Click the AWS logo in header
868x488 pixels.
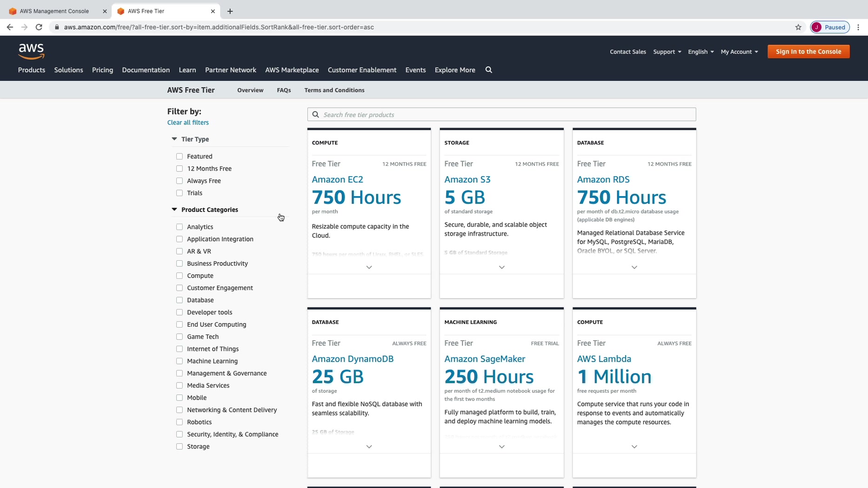click(31, 51)
